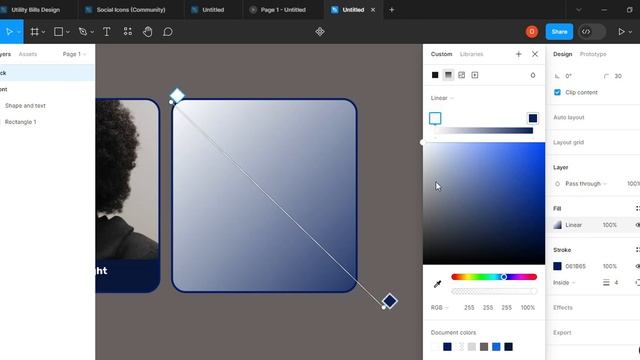Click the Layout grid section

tap(568, 142)
